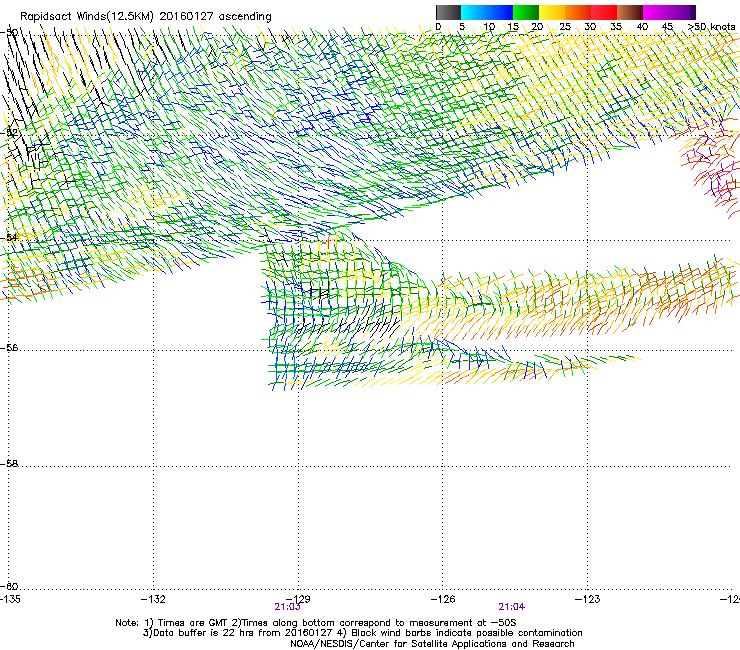Click the cyan-to-blue legend segment
This screenshot has width=740, height=650.
coord(487,12)
